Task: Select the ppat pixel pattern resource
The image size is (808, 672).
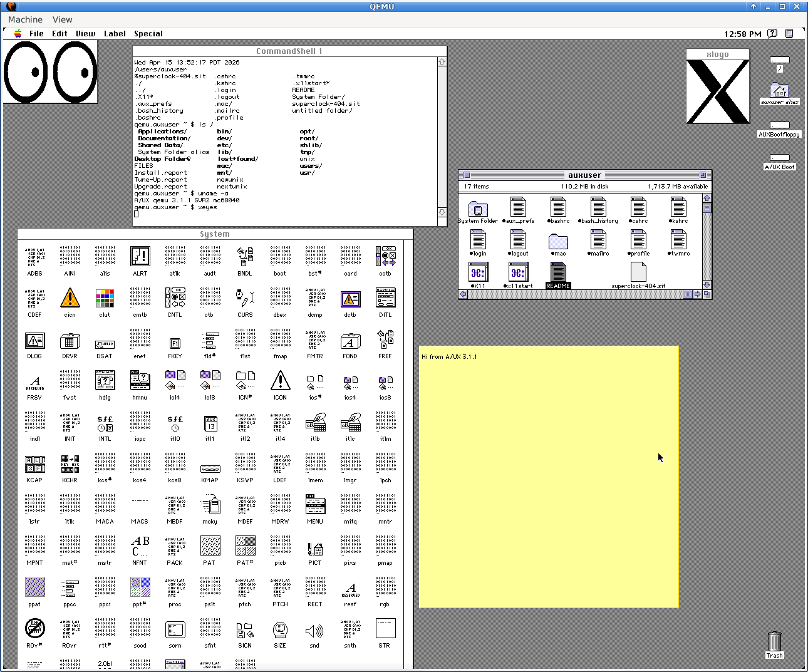Action: click(x=34, y=587)
